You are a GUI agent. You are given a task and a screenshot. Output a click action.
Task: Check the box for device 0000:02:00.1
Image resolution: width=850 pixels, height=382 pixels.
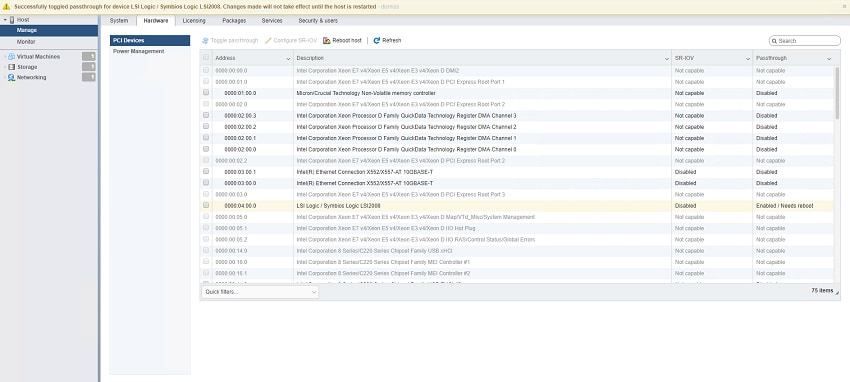(206, 138)
